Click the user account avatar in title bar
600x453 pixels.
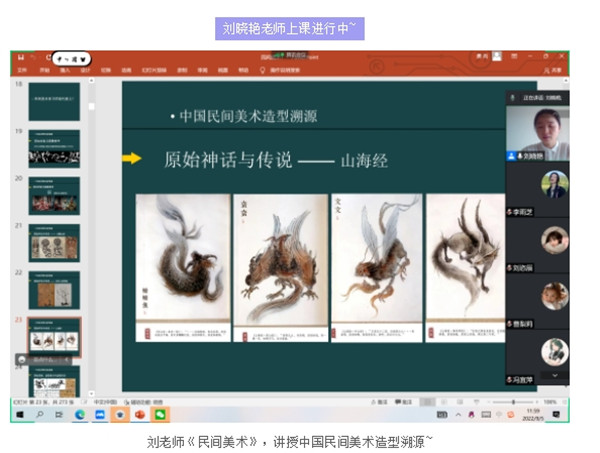pos(497,56)
